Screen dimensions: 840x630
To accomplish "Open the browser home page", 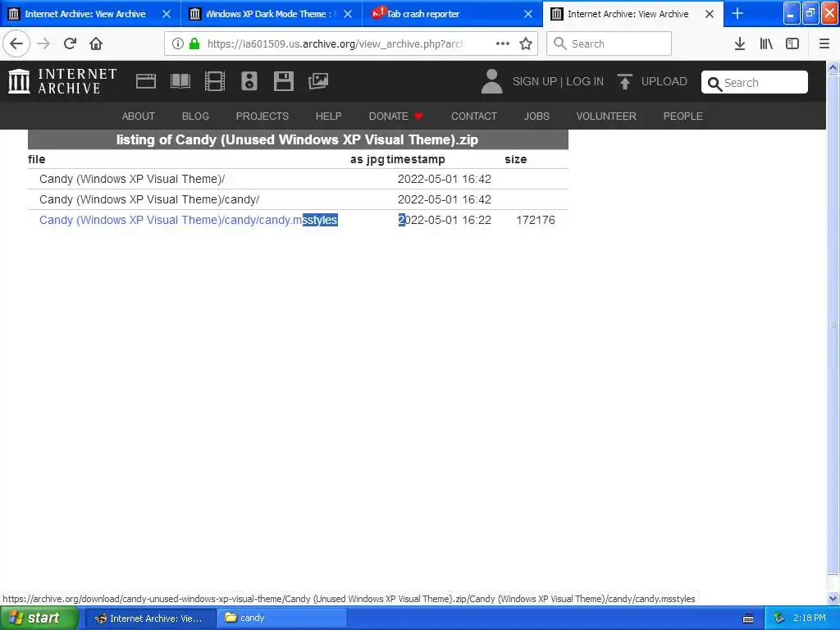I will coord(96,43).
